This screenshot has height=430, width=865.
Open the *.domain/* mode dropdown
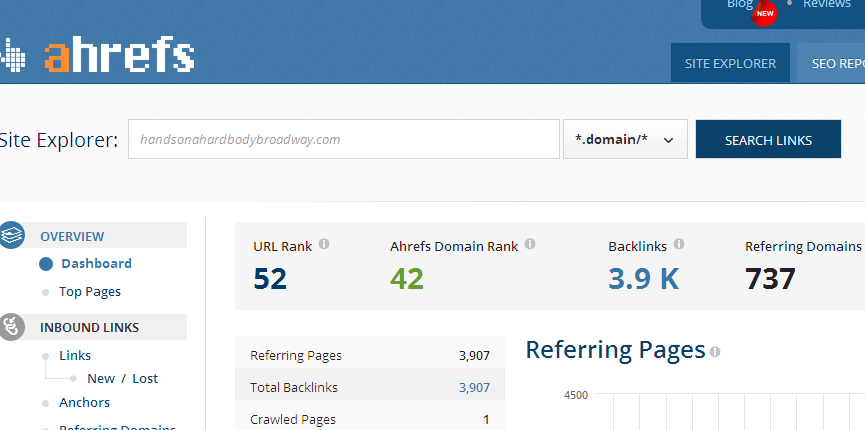[x=625, y=139]
